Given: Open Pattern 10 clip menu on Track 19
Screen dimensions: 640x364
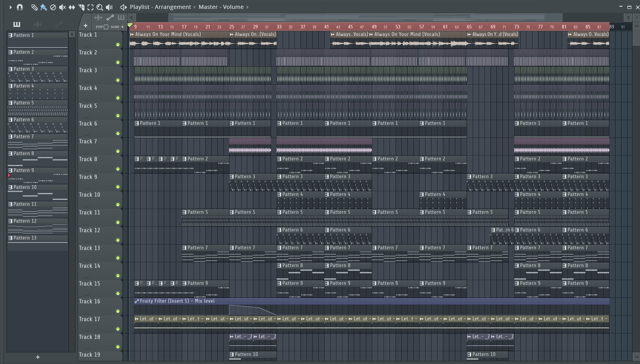Looking at the screenshot, I should 232,354.
